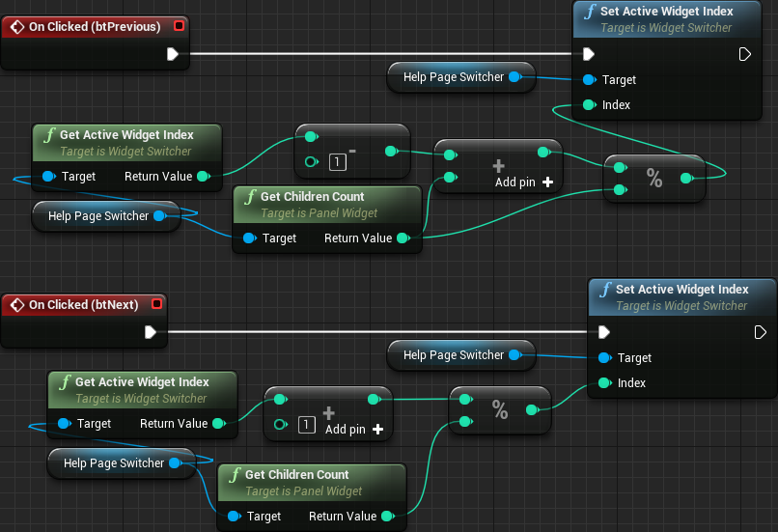Click exec output pin of bottom Set Active Widget Index
The height and width of the screenshot is (532, 778).
(x=760, y=332)
